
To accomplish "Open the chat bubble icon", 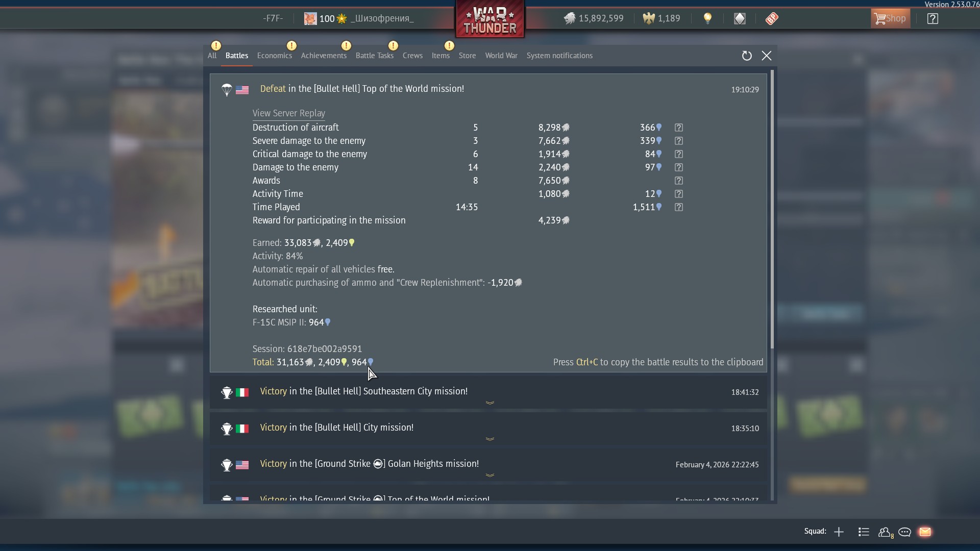I will coord(905,532).
